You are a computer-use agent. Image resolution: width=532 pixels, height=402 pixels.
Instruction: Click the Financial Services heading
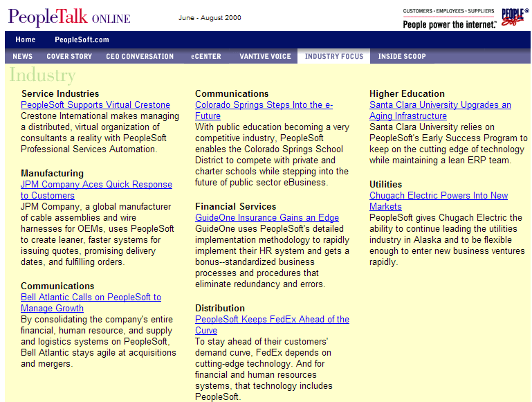(235, 206)
